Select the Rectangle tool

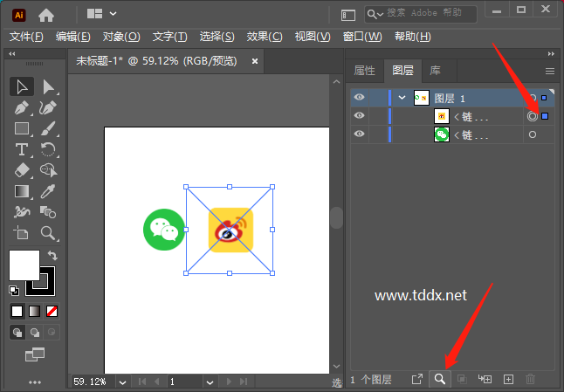click(22, 128)
